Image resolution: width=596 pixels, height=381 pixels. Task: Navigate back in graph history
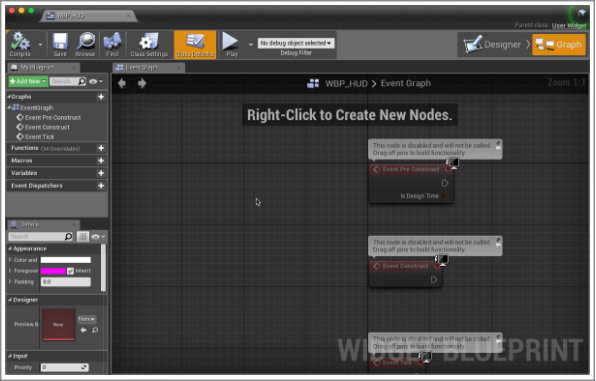pos(122,83)
